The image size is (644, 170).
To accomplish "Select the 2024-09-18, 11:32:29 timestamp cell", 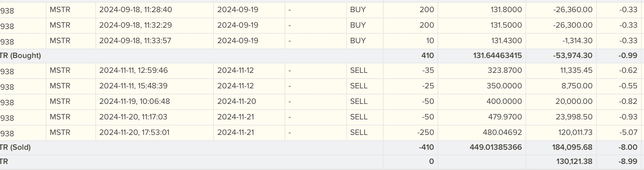I will (135, 25).
